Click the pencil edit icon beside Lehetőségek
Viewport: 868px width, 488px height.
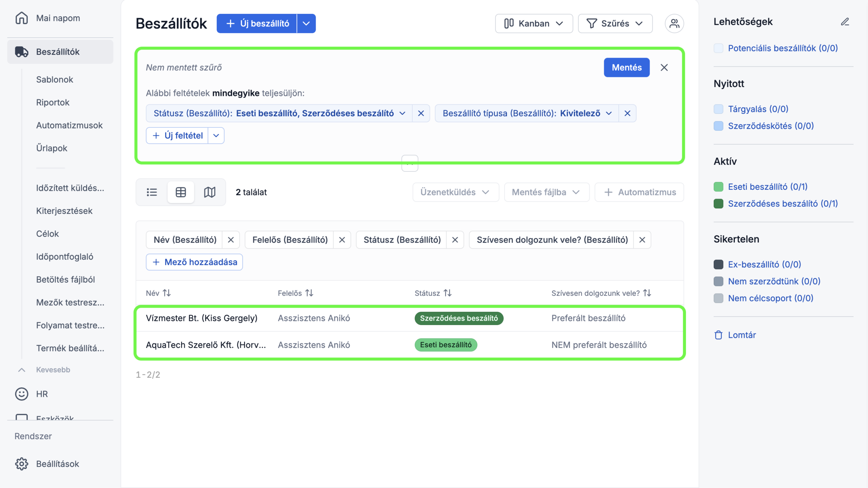point(845,22)
